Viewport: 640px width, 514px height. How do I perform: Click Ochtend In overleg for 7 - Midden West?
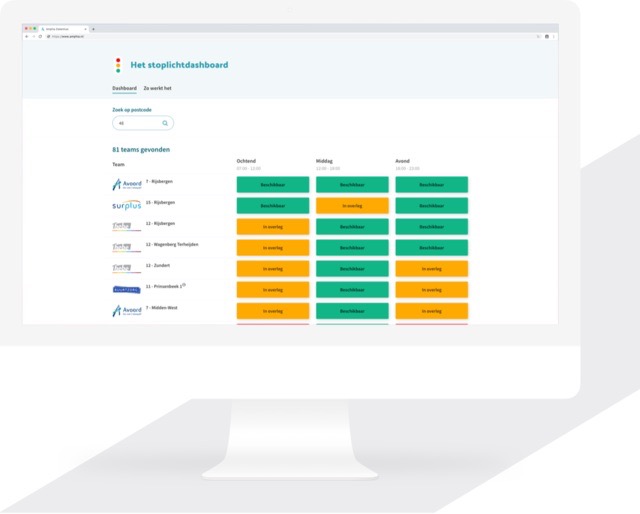273,311
